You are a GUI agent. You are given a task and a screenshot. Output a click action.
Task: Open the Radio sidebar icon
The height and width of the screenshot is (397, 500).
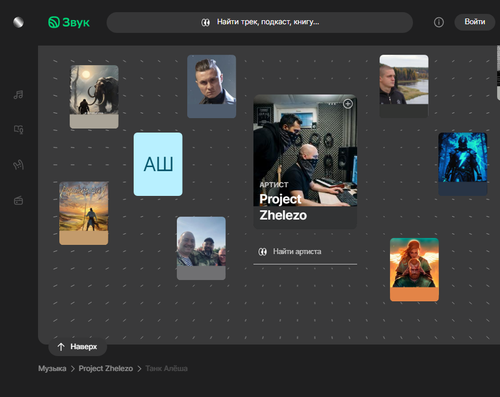18,200
